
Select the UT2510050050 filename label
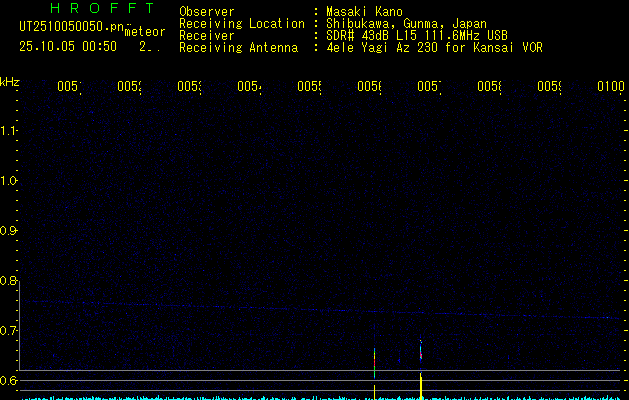pos(68,26)
